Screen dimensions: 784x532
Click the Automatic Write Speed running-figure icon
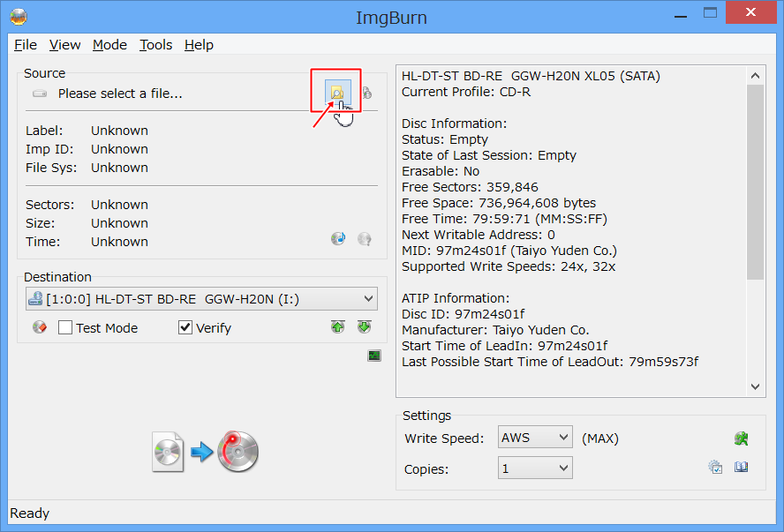pos(741,438)
